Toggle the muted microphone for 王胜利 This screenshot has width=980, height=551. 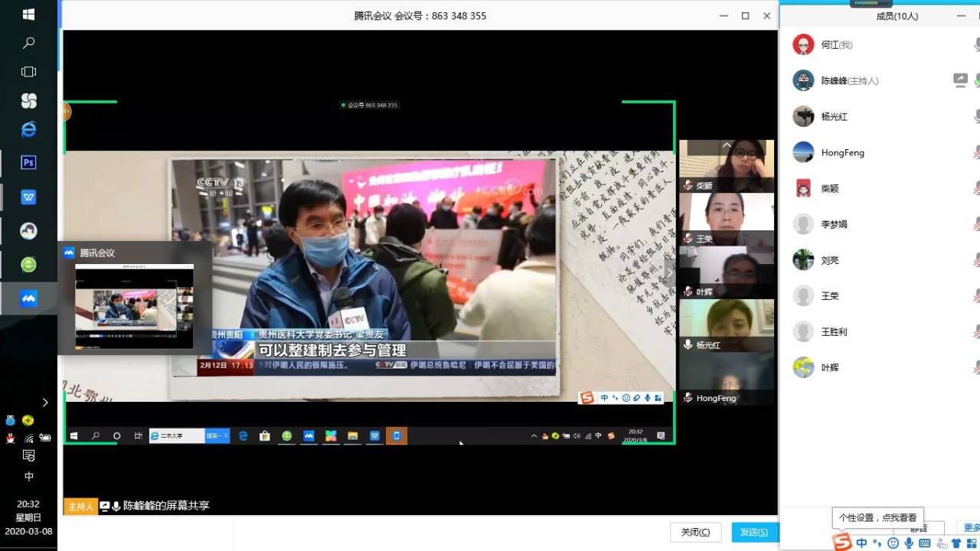pyautogui.click(x=977, y=332)
